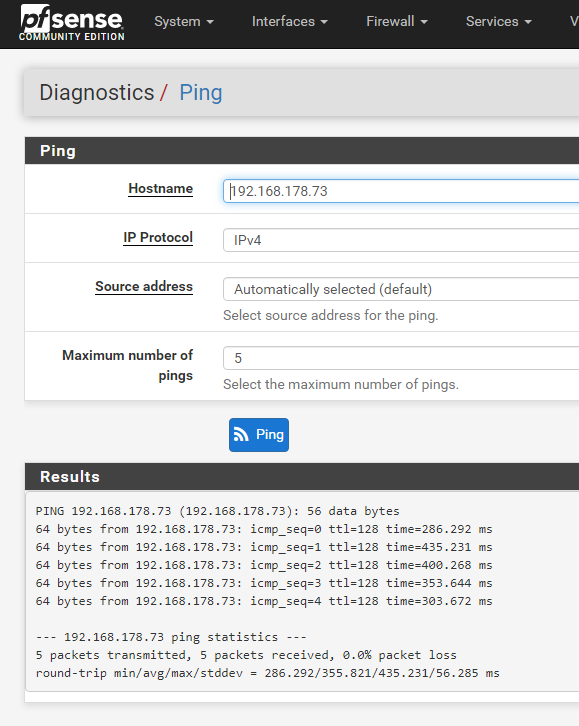Screen dimensions: 579x726
Task: Open the Maximum number of pings dropdown
Action: coord(401,358)
